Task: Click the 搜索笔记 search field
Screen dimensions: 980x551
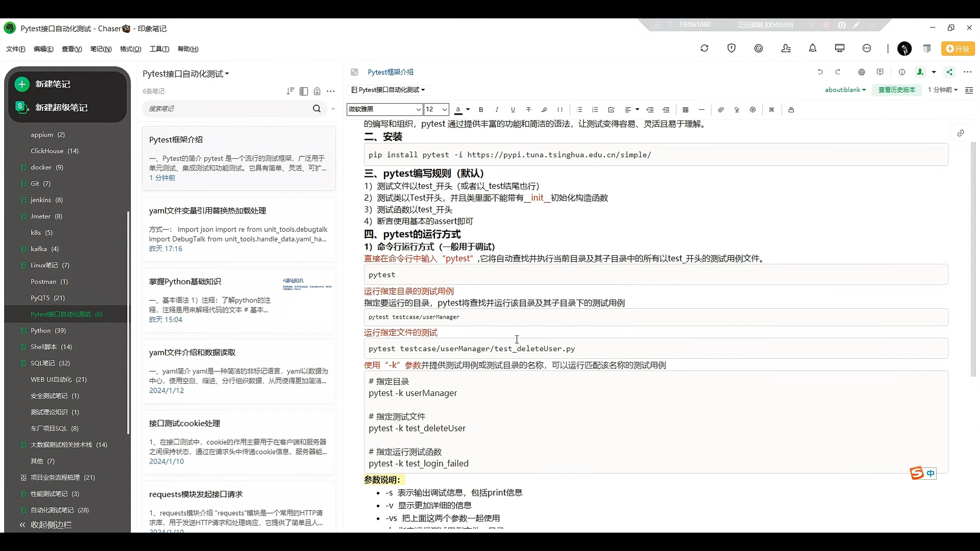Action: [229, 109]
